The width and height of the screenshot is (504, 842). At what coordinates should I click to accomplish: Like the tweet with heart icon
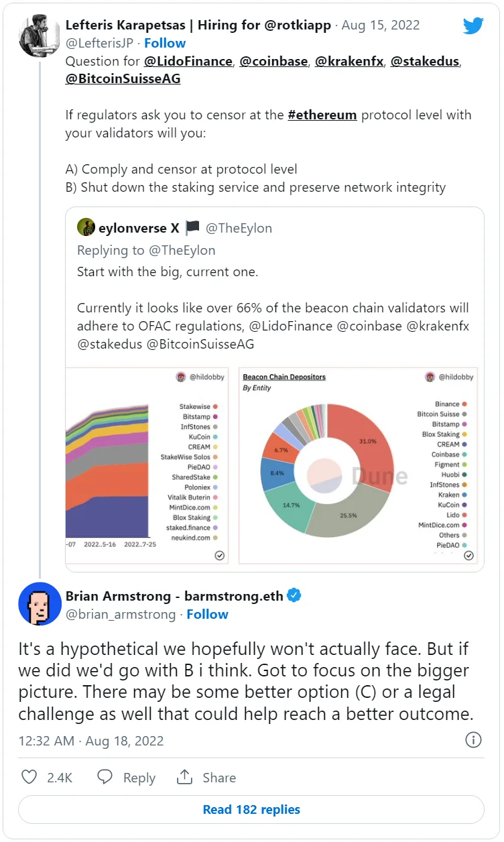pos(29,778)
